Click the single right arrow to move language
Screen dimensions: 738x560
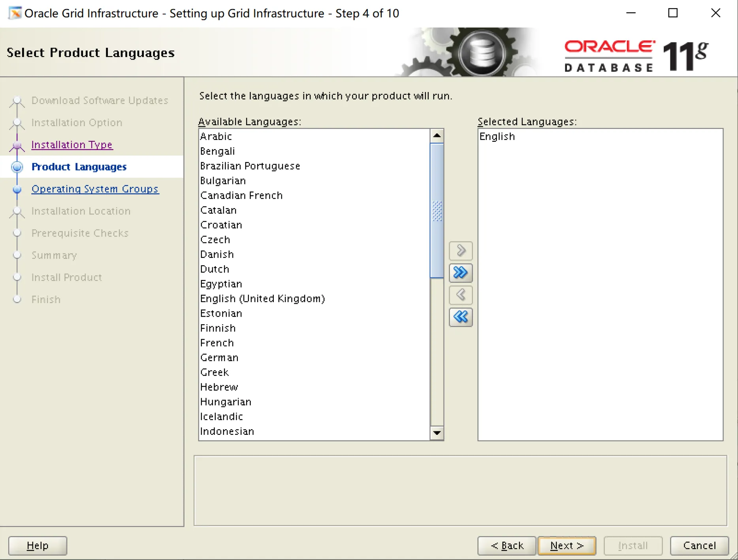[x=460, y=251]
